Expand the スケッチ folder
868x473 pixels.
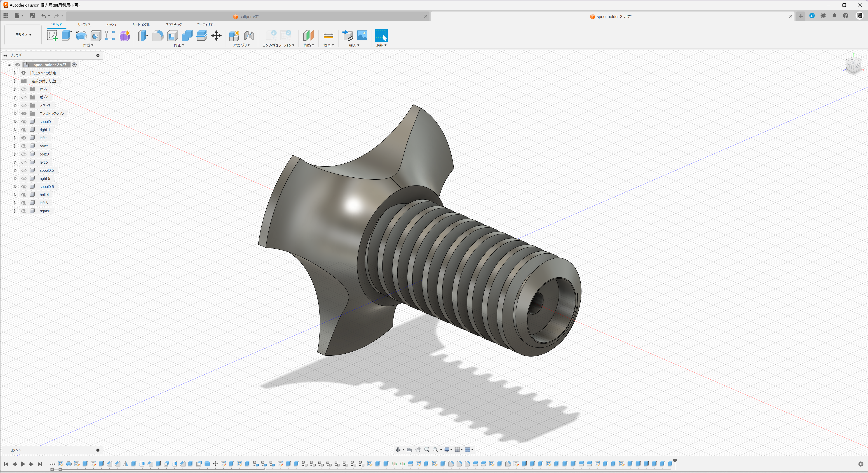coord(15,105)
